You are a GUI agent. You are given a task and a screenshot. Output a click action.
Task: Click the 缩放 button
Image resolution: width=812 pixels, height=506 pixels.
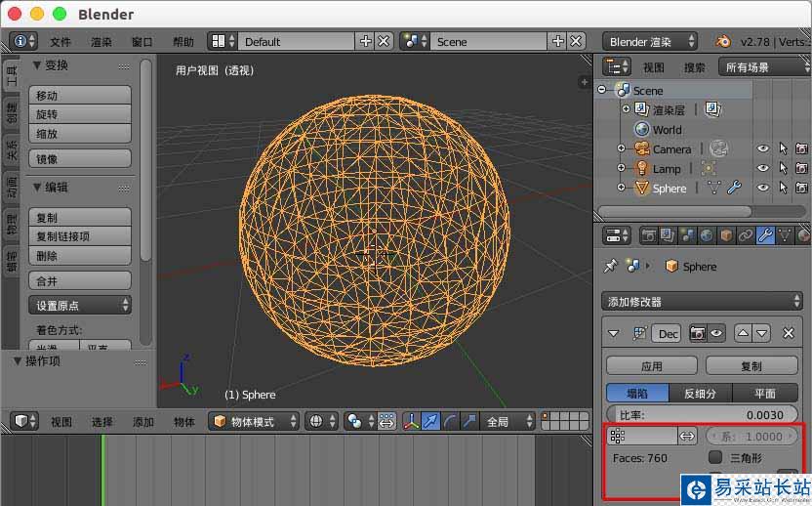pyautogui.click(x=80, y=134)
